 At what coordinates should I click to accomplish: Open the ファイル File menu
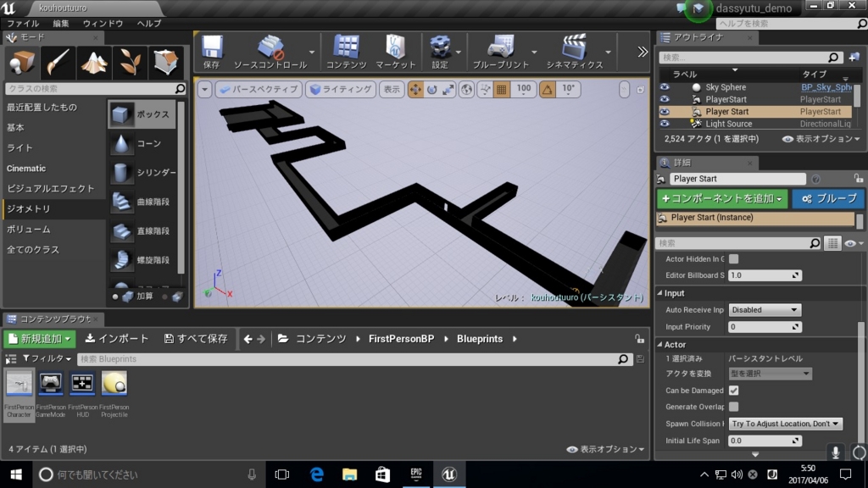click(23, 23)
